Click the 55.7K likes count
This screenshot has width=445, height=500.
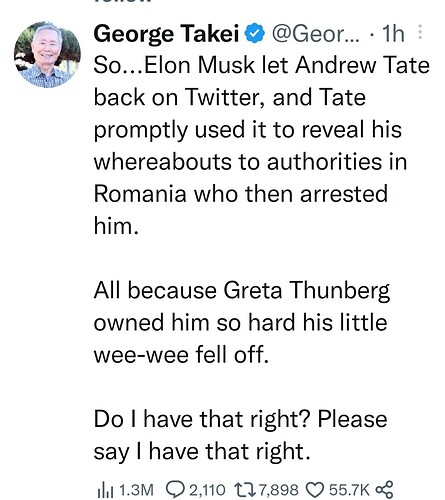(349, 490)
